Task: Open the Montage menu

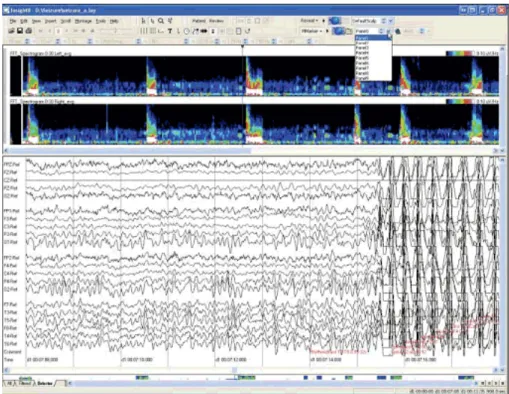Action: tap(83, 21)
